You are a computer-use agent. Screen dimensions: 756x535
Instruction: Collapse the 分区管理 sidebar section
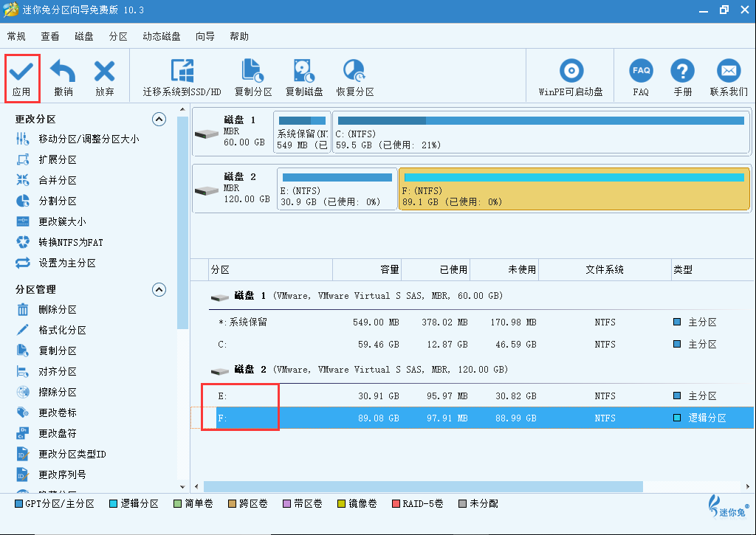click(x=159, y=290)
